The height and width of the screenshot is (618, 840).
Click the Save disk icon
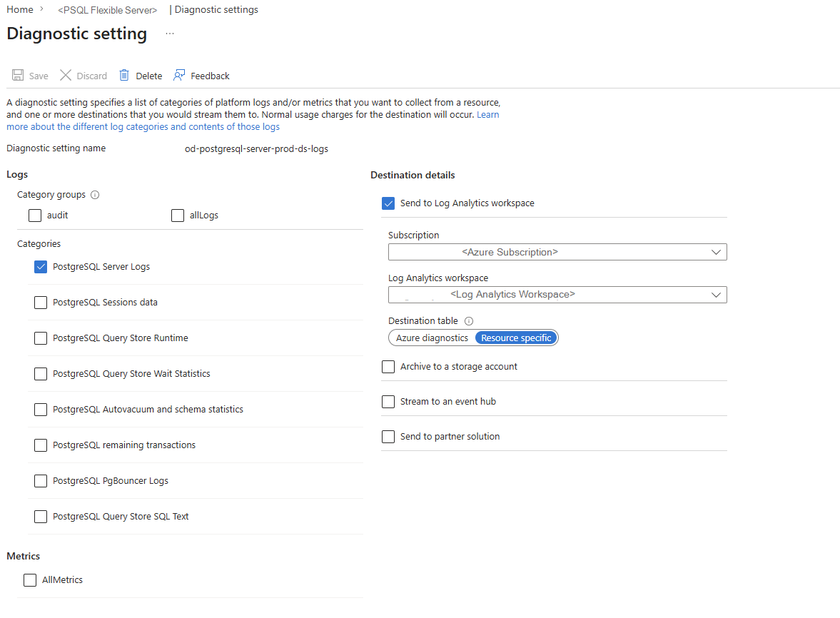18,75
